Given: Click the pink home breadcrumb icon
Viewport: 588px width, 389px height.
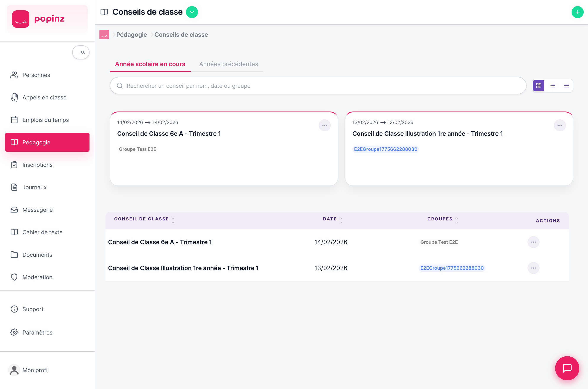Looking at the screenshot, I should (104, 35).
